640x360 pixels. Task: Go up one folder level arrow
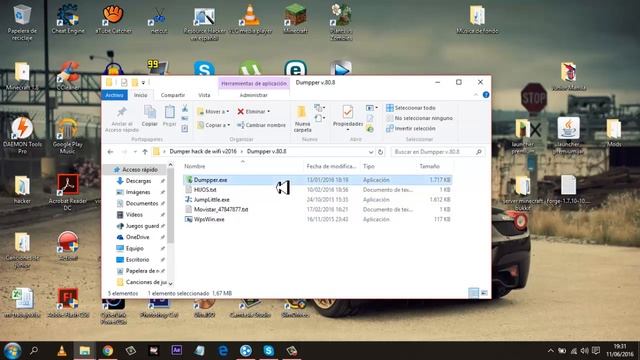pyautogui.click(x=145, y=152)
